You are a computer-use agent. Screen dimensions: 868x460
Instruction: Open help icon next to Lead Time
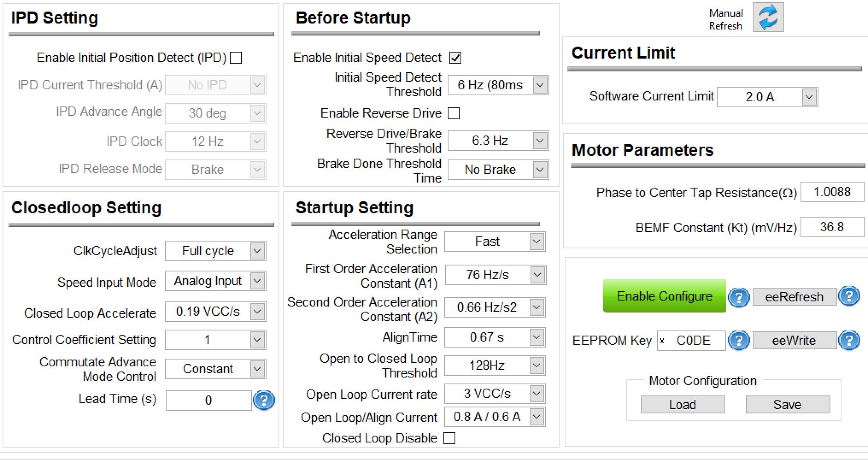264,401
